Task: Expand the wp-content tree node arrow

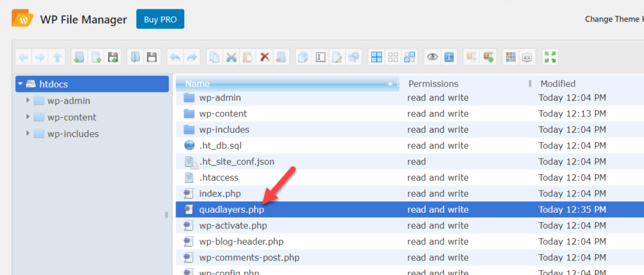Action: click(28, 117)
